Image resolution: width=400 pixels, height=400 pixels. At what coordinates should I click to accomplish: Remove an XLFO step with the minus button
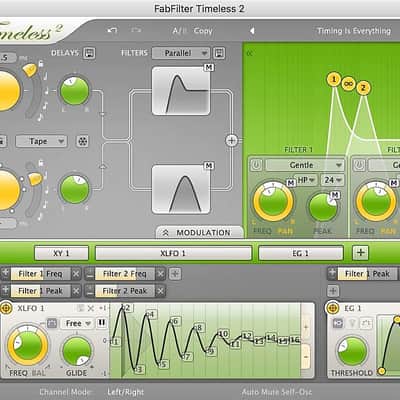[306, 357]
